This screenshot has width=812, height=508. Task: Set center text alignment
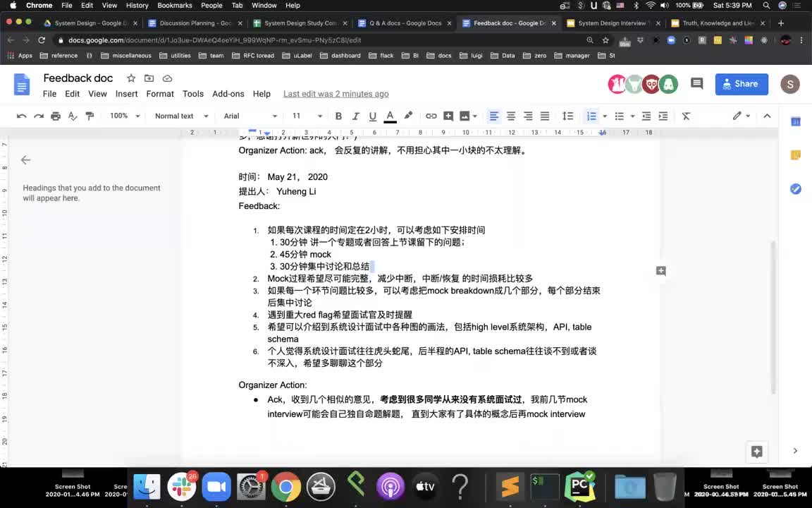(510, 116)
